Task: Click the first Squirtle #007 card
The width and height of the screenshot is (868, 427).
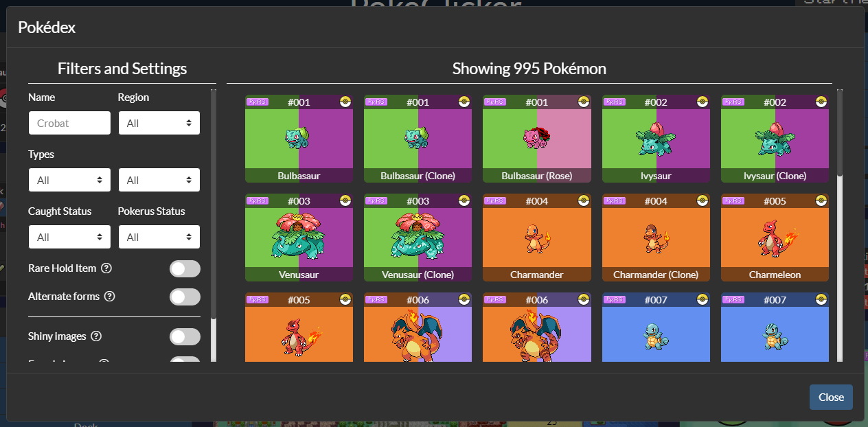Action: [x=656, y=327]
